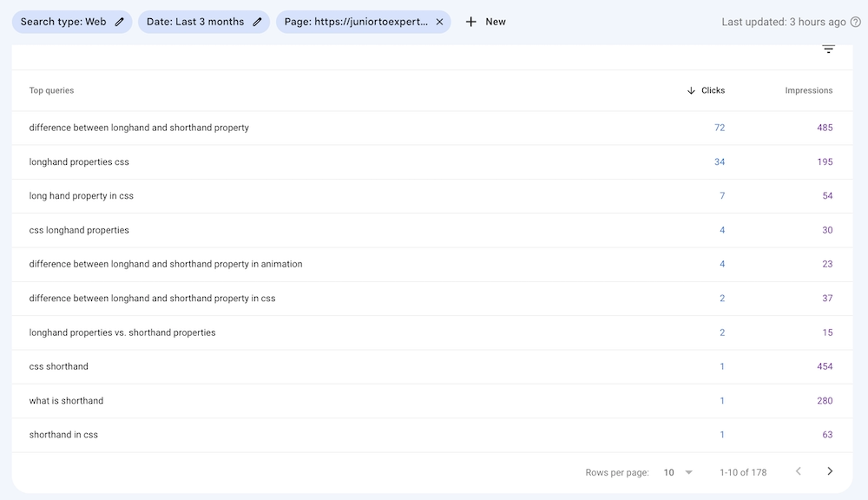The image size is (868, 500).
Task: Open the table filter rows icon
Action: [828, 49]
